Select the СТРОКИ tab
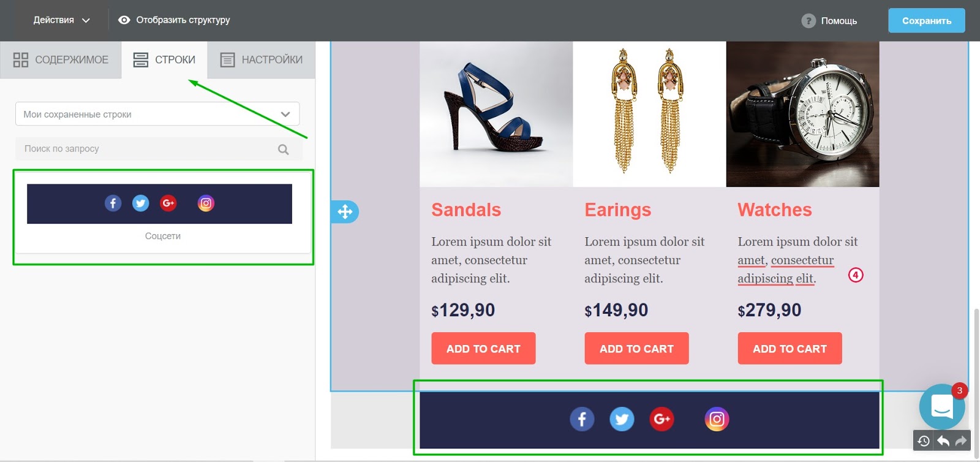 pyautogui.click(x=164, y=59)
